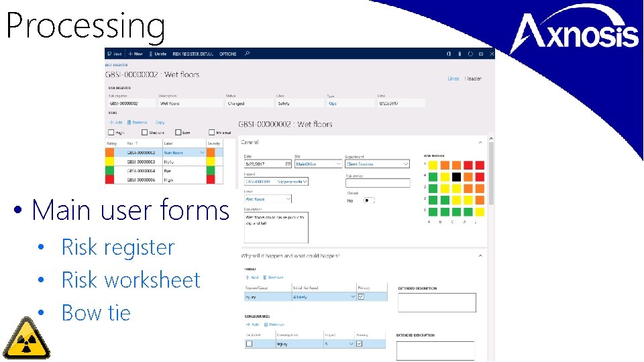Screen dimensions: 644x362
Task: Click the refresh icon in the toolbar
Action: point(470,54)
